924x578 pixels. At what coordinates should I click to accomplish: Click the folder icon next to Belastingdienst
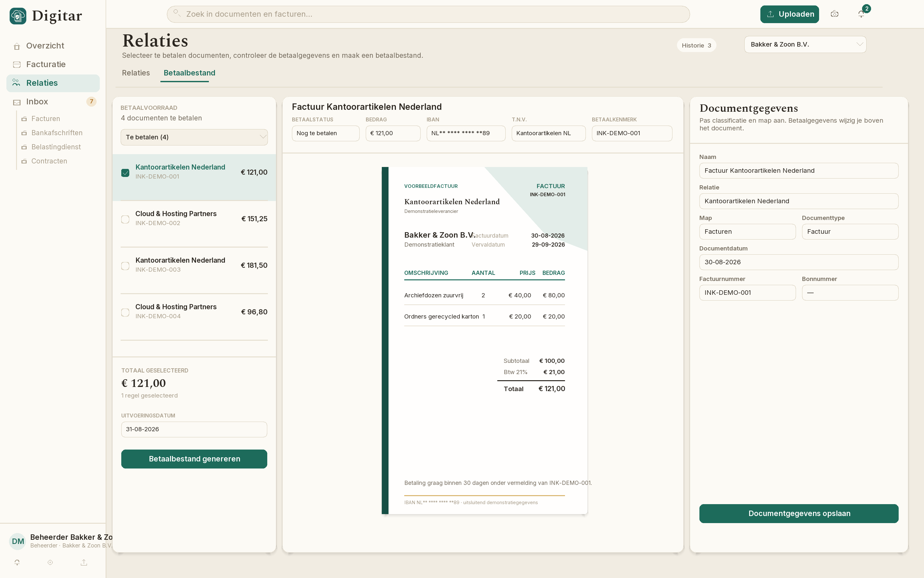click(24, 147)
